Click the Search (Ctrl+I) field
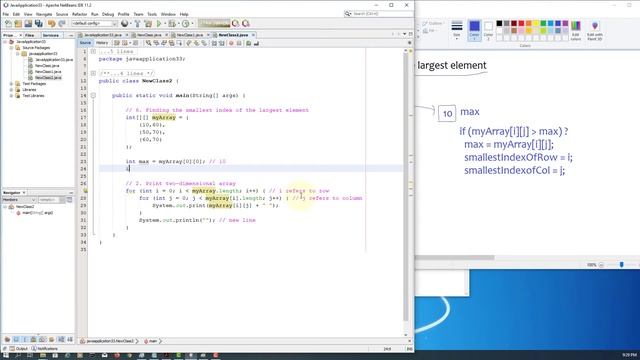Image resolution: width=640 pixels, height=360 pixels. click(378, 14)
